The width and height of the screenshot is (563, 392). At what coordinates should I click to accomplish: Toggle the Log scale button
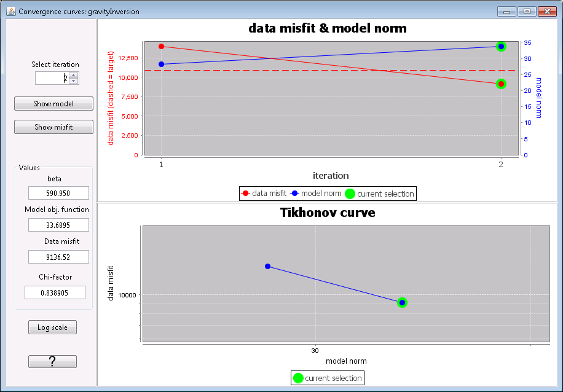[52, 327]
